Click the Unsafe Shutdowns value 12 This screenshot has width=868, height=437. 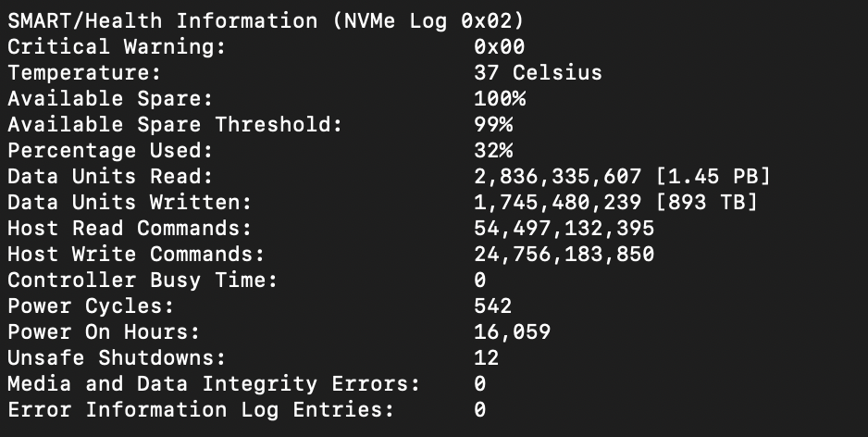[487, 357]
